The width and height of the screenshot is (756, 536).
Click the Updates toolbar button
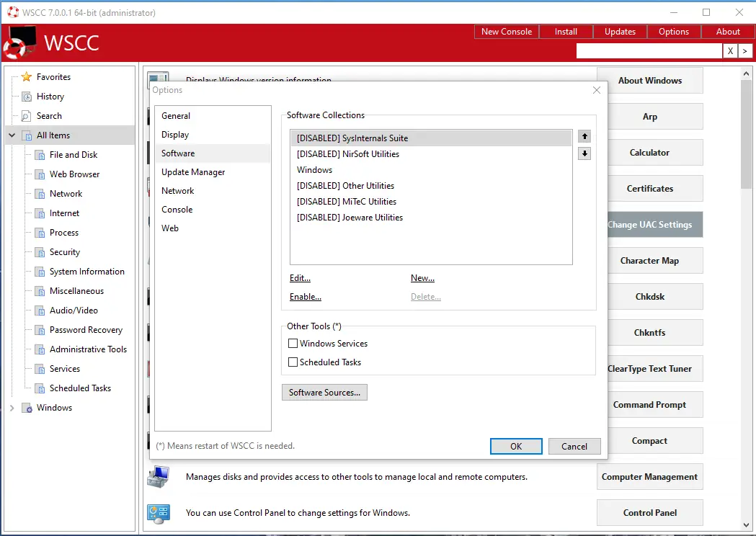point(620,31)
